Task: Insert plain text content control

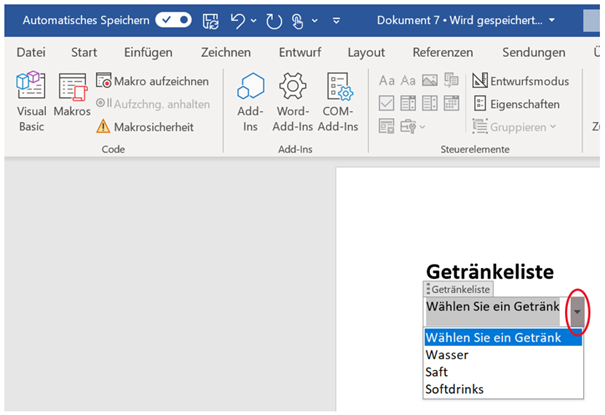Action: 408,81
